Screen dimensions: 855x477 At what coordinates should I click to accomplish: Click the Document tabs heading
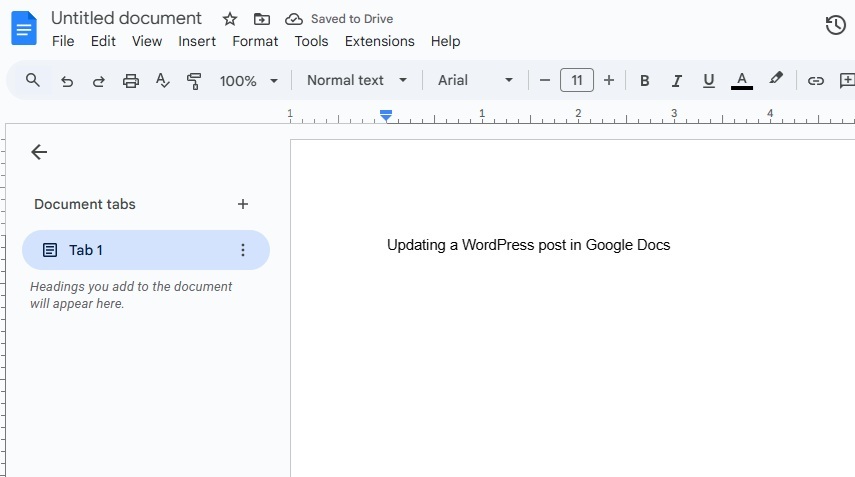[x=85, y=204]
